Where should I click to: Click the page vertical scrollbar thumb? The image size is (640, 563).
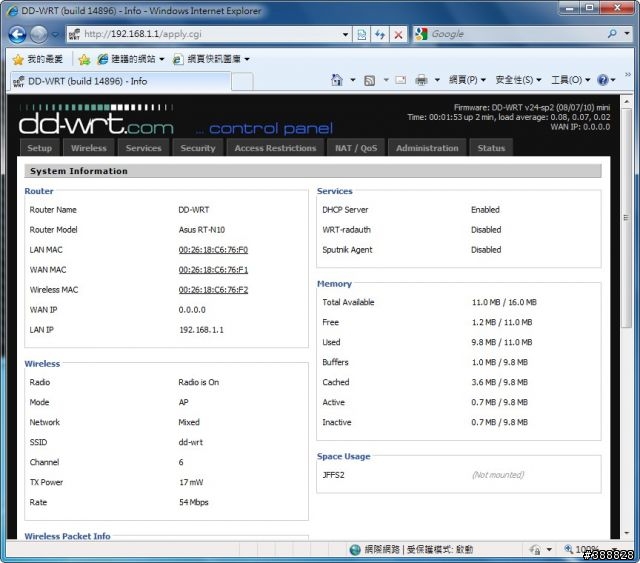pos(626,218)
